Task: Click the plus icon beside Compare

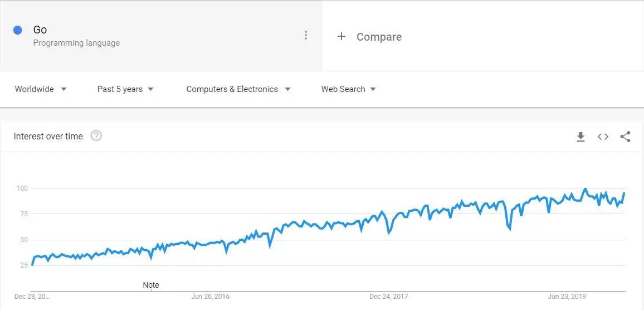Action: (341, 37)
